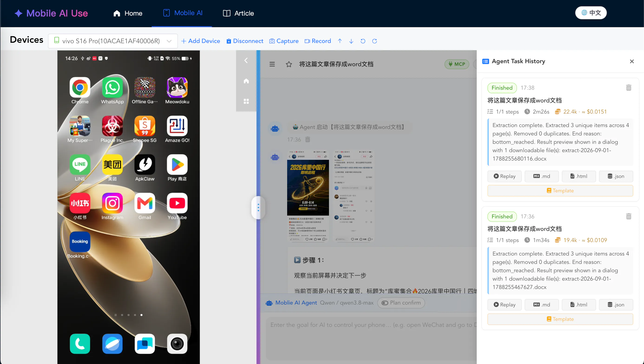
Task: Launch the YouTube app
Action: pyautogui.click(x=177, y=203)
